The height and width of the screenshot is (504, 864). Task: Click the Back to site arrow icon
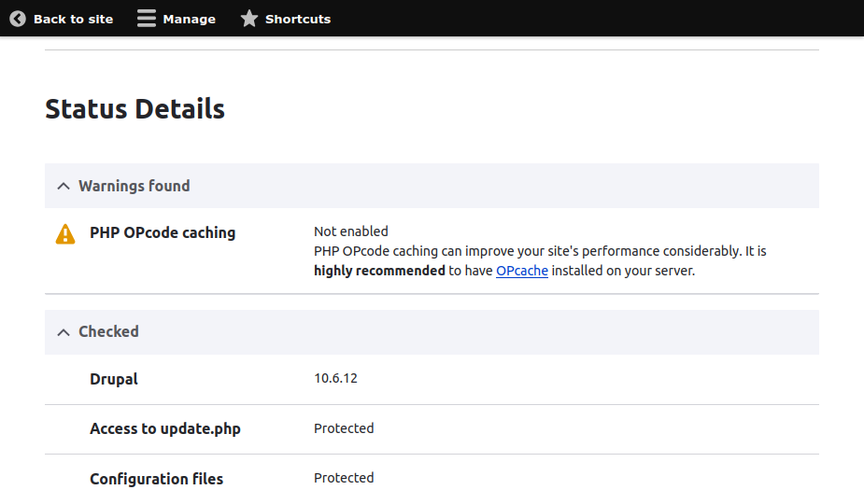(18, 19)
